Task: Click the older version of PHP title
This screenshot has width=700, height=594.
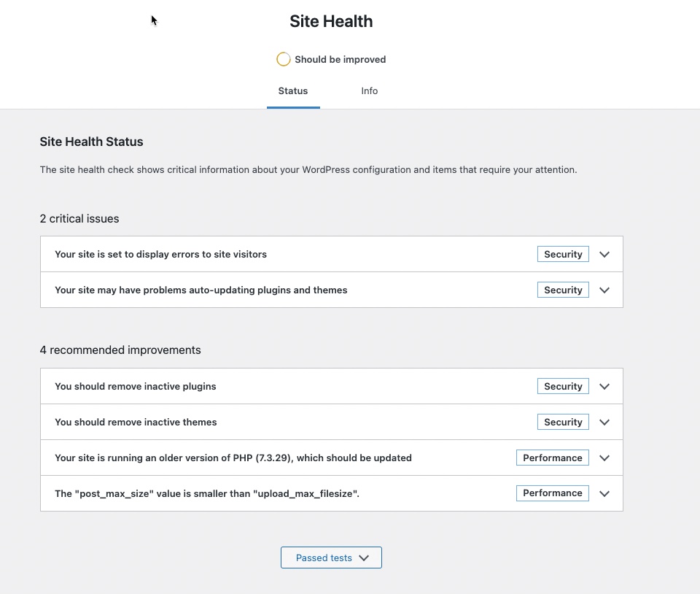Action: click(x=233, y=458)
